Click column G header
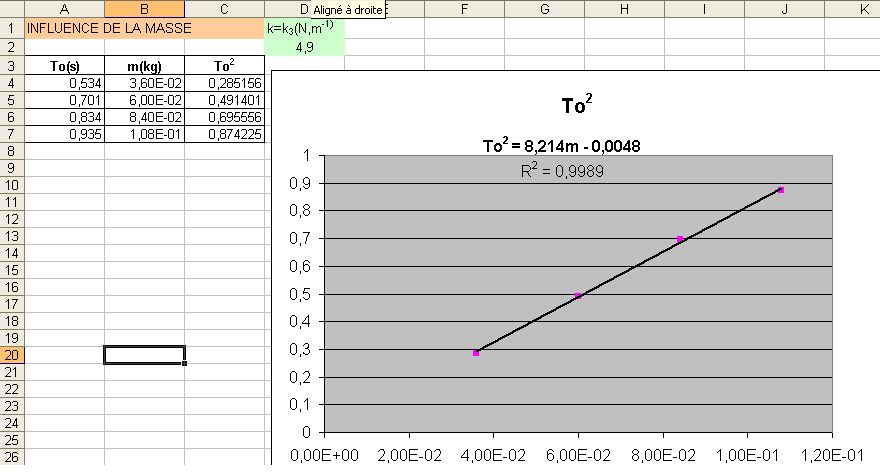 [544, 9]
